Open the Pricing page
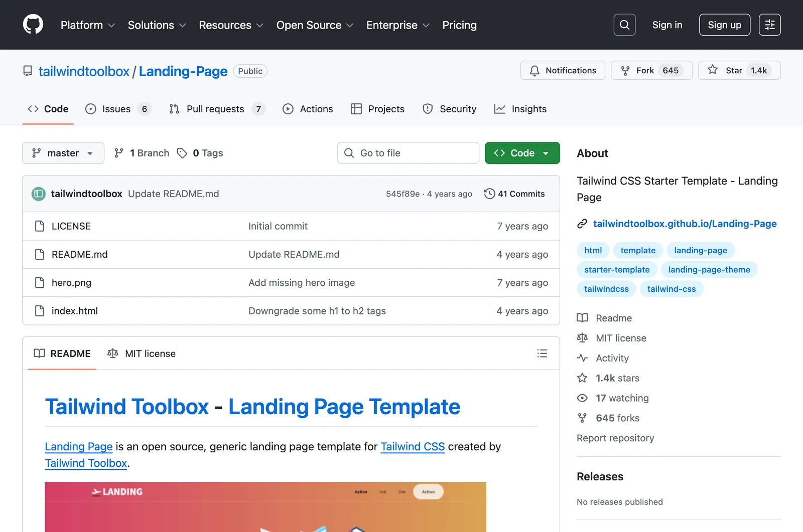This screenshot has height=532, width=803. click(459, 25)
